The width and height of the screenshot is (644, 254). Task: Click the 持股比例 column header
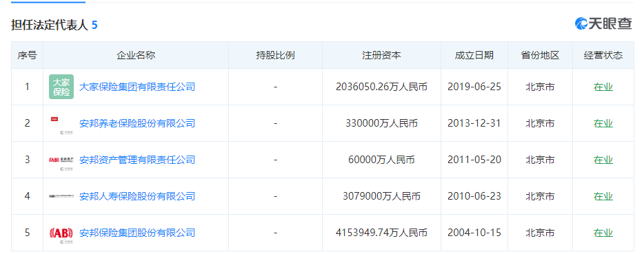(x=275, y=55)
